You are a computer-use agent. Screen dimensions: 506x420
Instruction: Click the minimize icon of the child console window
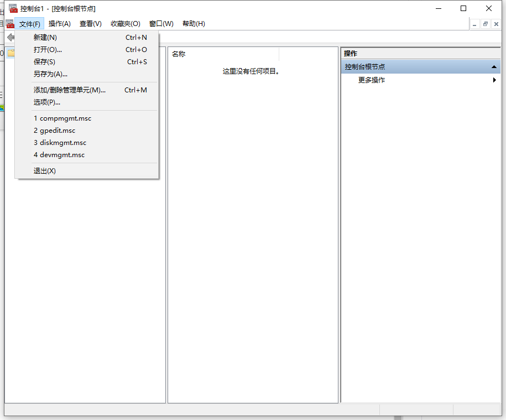coord(474,24)
